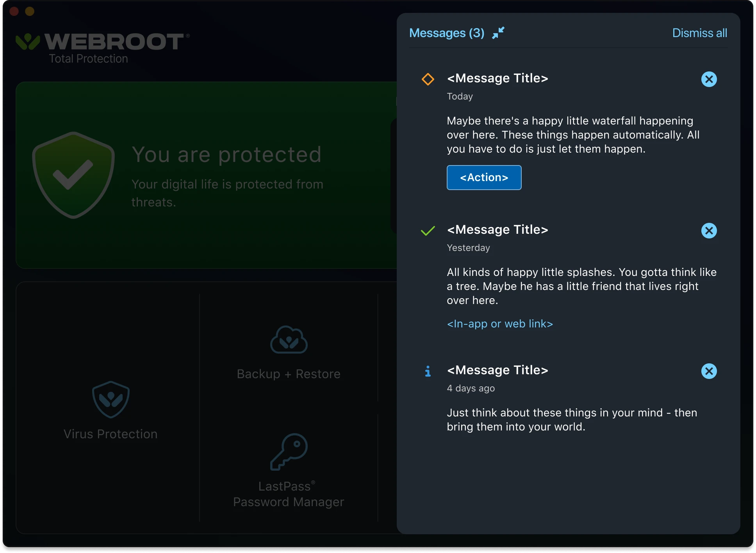Image resolution: width=756 pixels, height=553 pixels.
Task: Click the Messages (3) header
Action: pos(447,33)
